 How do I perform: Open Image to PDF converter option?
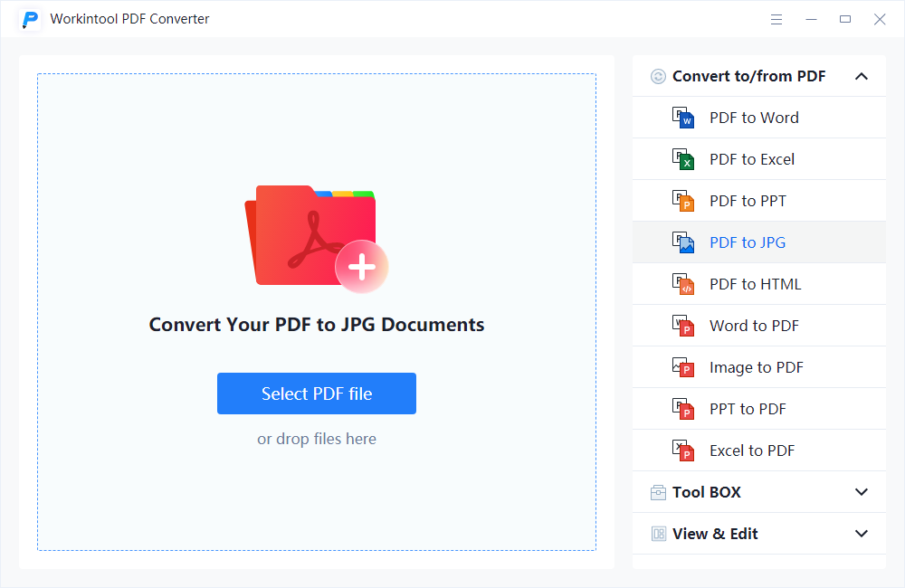pos(759,367)
